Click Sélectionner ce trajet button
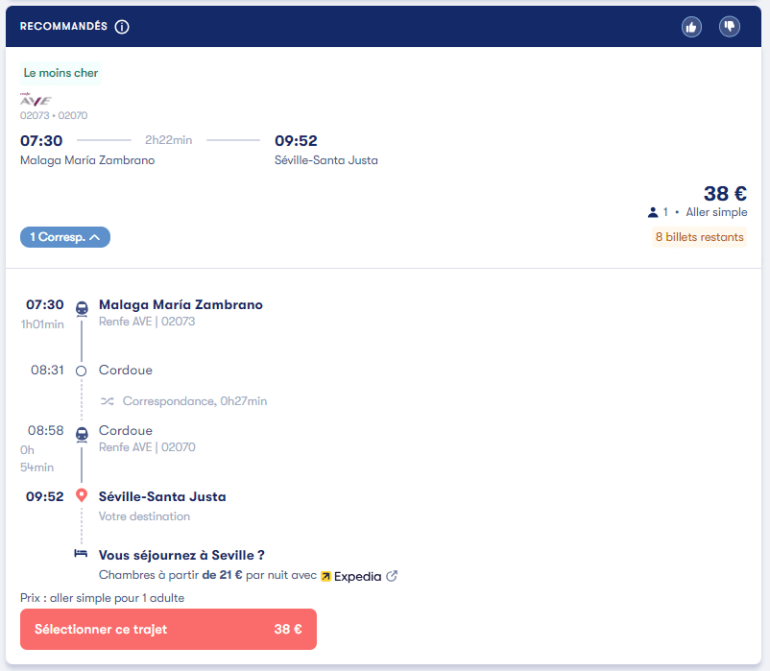 point(168,630)
